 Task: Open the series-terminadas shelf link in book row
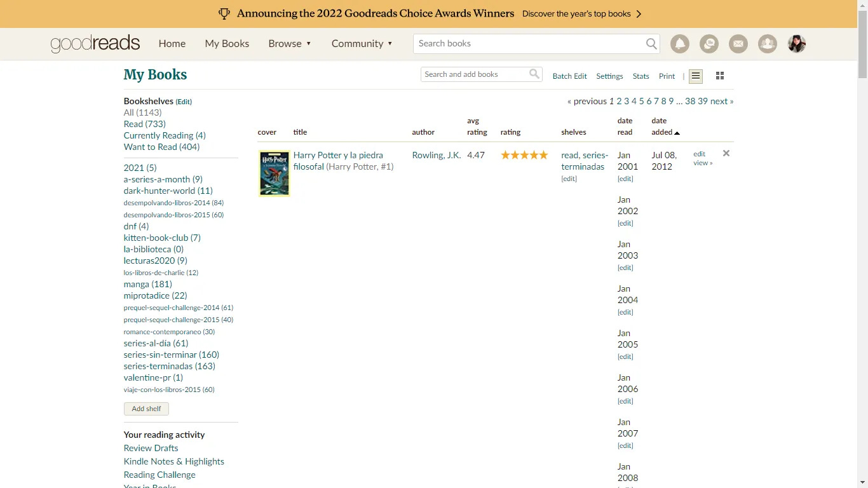tap(585, 161)
